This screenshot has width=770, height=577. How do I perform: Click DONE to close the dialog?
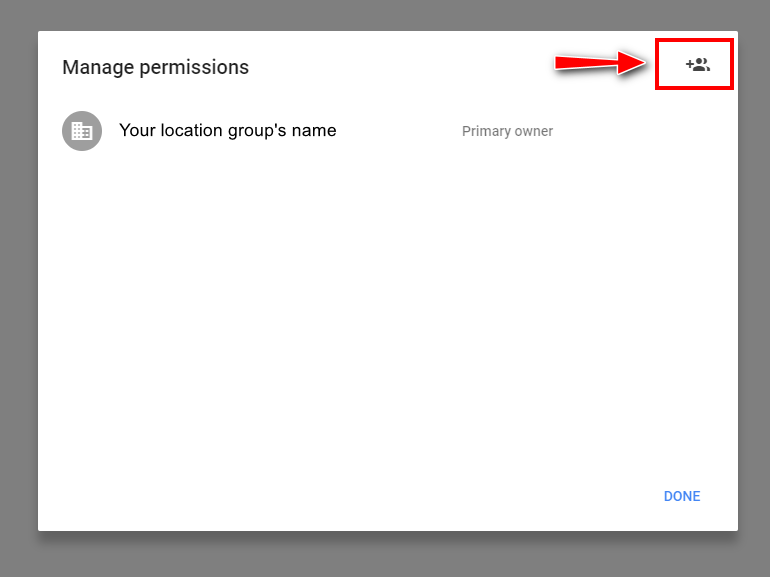pyautogui.click(x=682, y=496)
